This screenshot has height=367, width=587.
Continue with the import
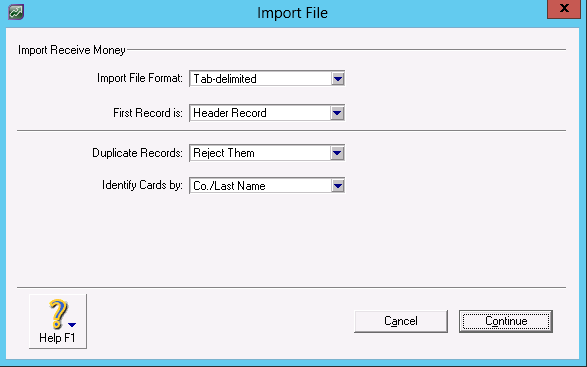point(506,321)
